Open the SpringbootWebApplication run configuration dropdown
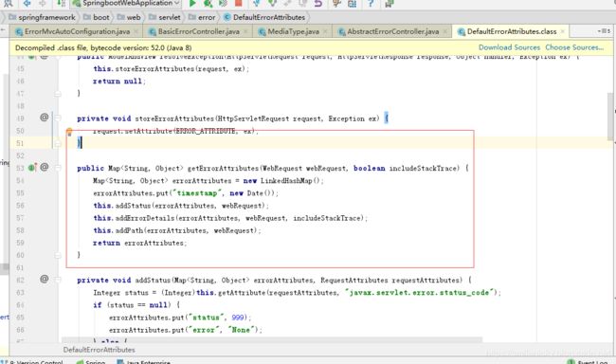 click(x=126, y=4)
